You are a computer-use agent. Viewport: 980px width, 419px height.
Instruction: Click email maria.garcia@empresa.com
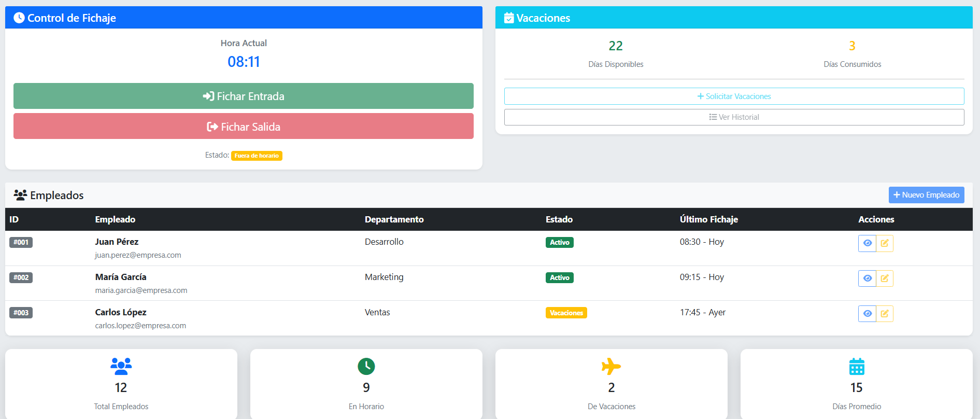tap(141, 290)
